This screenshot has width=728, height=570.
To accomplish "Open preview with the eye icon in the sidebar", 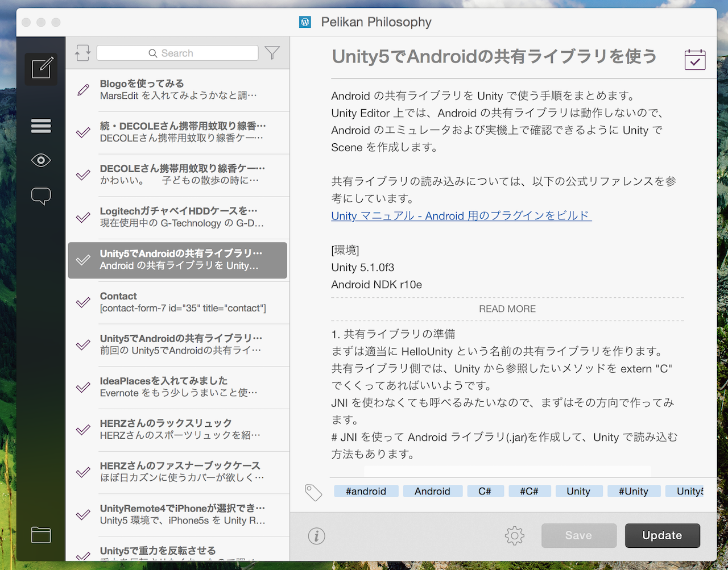I will [41, 160].
